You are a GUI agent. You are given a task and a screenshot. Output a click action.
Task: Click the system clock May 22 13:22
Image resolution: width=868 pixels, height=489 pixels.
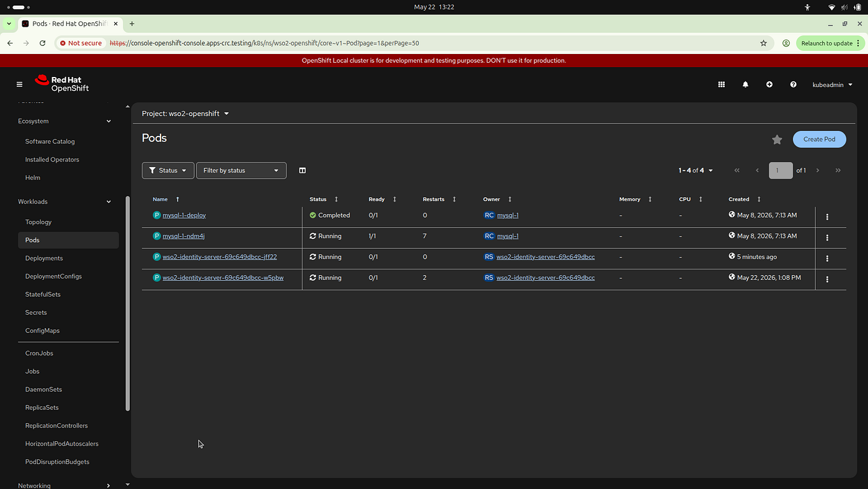point(434,7)
